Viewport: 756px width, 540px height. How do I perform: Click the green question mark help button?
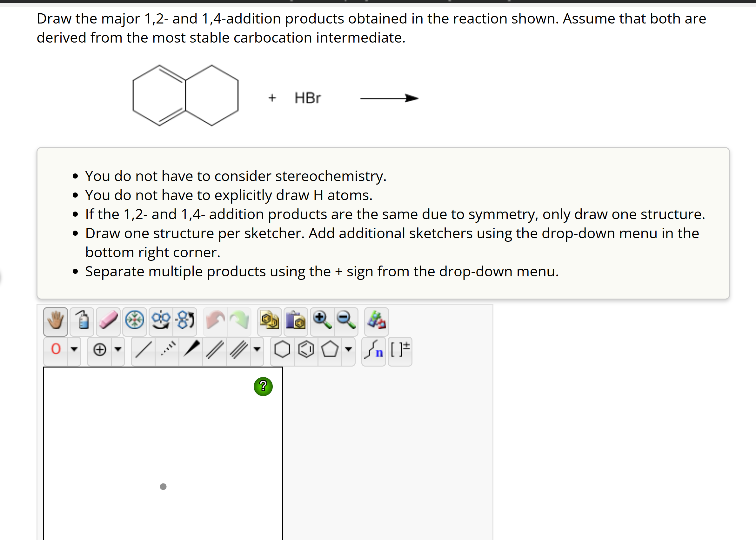tap(263, 386)
